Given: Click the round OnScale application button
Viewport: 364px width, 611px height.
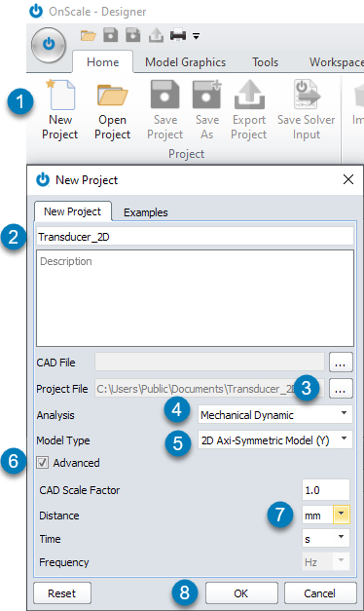Looking at the screenshot, I should click(49, 45).
